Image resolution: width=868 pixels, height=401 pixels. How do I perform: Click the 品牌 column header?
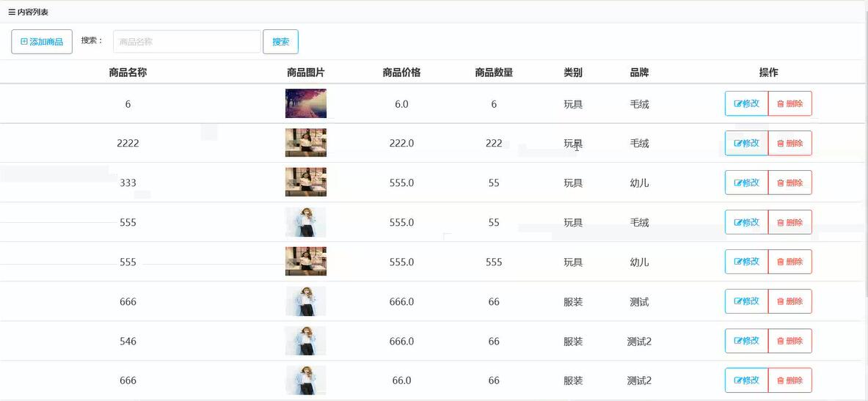[639, 73]
